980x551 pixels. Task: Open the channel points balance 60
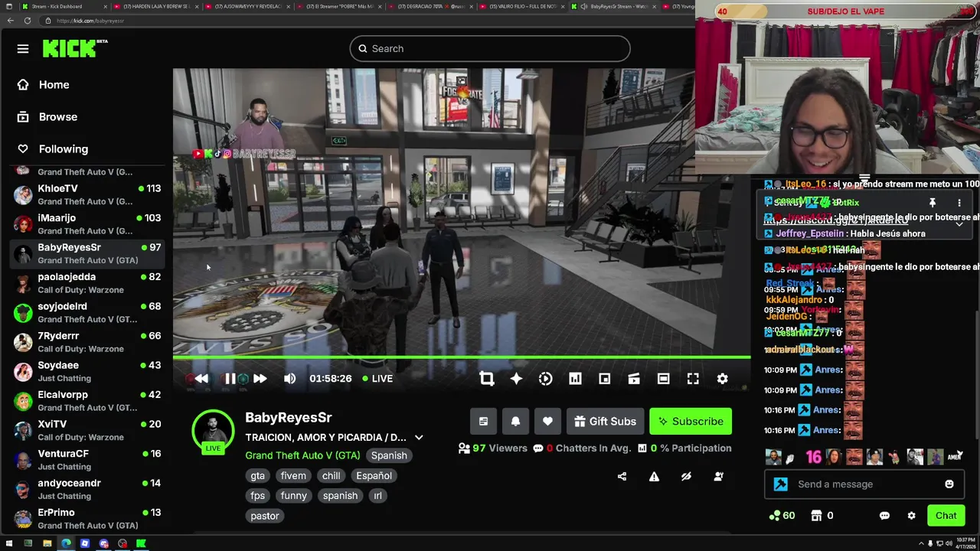tap(782, 516)
